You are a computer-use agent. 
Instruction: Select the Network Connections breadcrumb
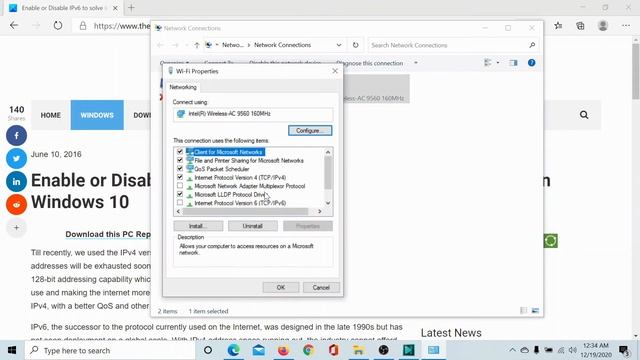coord(282,45)
